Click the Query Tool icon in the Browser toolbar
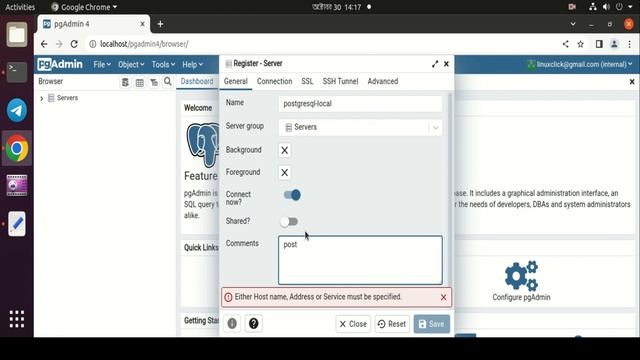Screen dimensions: 640x360 [125, 82]
